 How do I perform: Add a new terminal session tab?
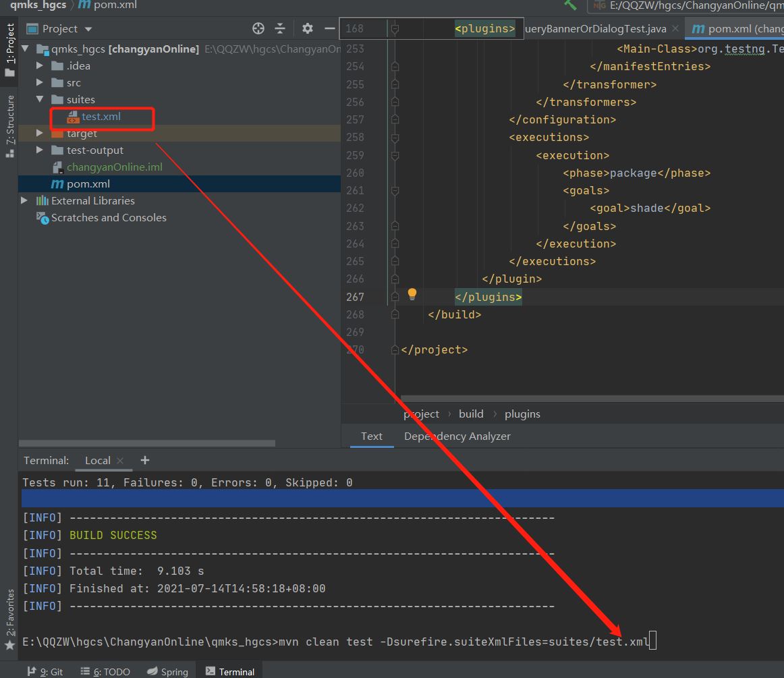[144, 460]
